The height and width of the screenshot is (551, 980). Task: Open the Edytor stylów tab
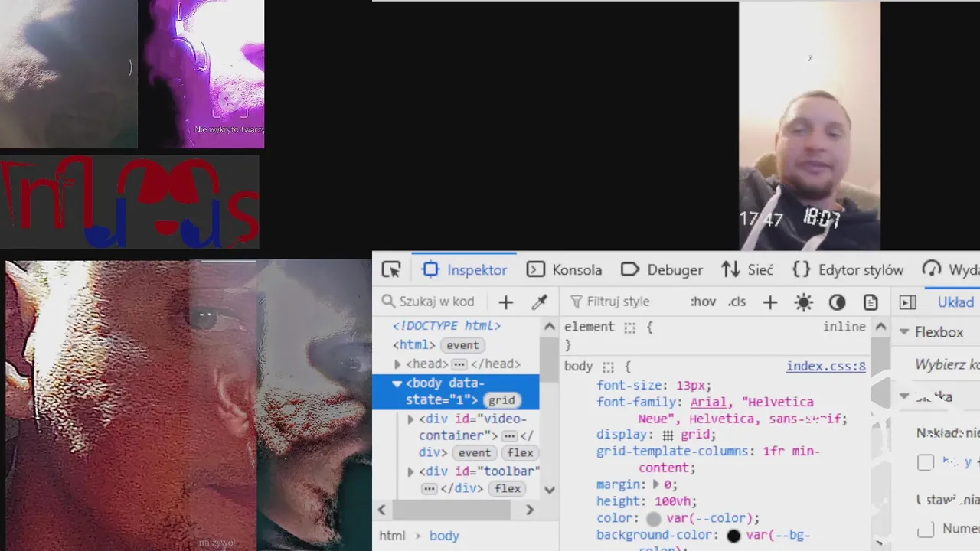tap(848, 269)
